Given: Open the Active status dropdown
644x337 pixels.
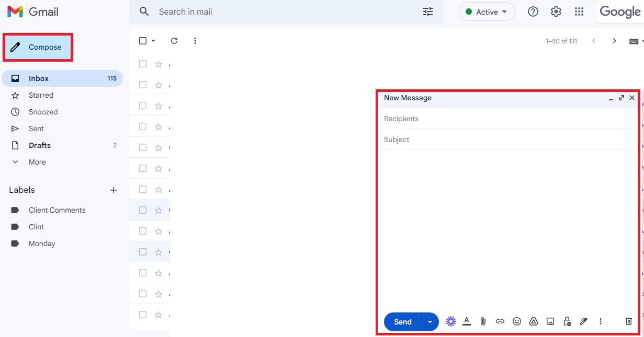Looking at the screenshot, I should 487,11.
